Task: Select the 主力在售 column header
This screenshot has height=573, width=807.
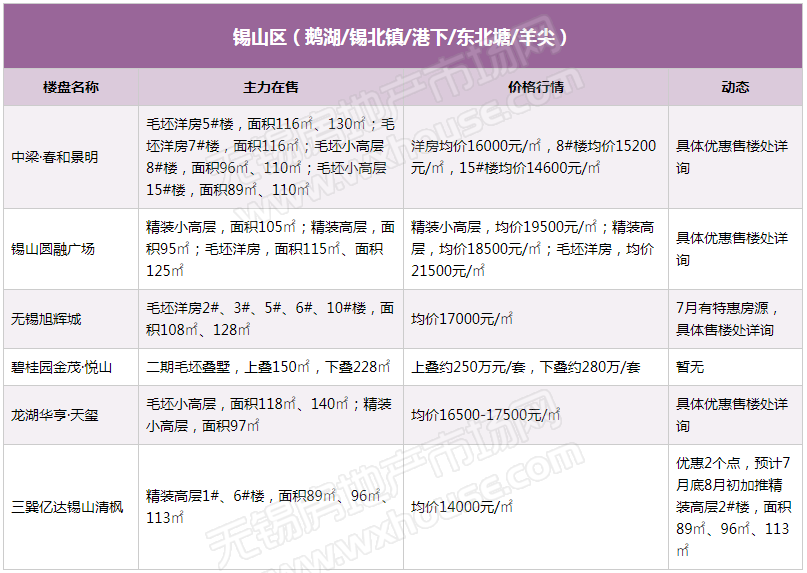Action: (x=270, y=87)
